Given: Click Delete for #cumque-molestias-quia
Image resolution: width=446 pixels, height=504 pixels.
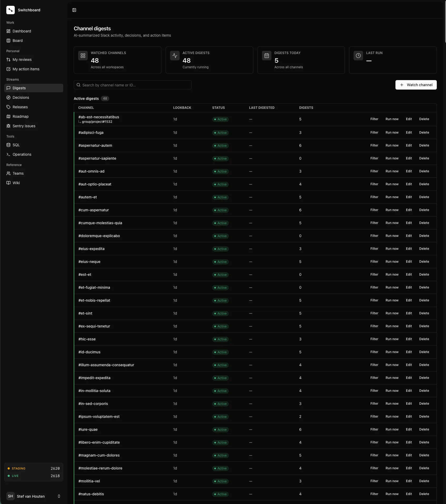Looking at the screenshot, I should point(424,223).
